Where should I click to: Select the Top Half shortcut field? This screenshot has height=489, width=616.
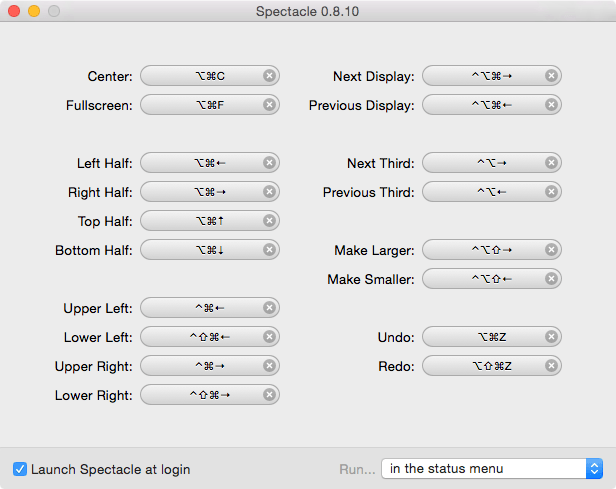tap(210, 221)
